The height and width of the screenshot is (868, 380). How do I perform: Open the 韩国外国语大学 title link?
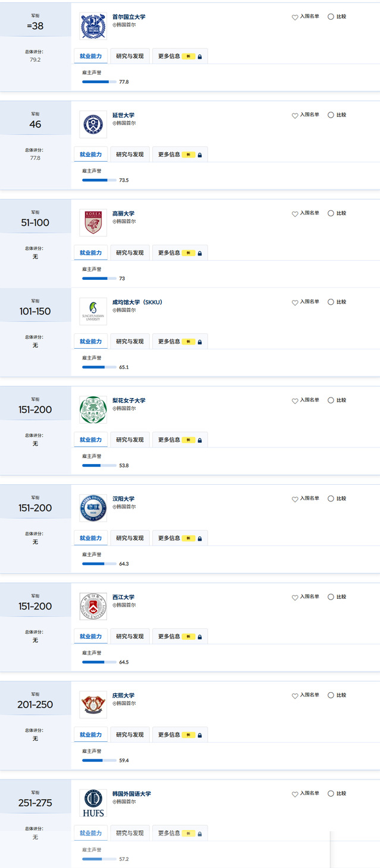131,794
